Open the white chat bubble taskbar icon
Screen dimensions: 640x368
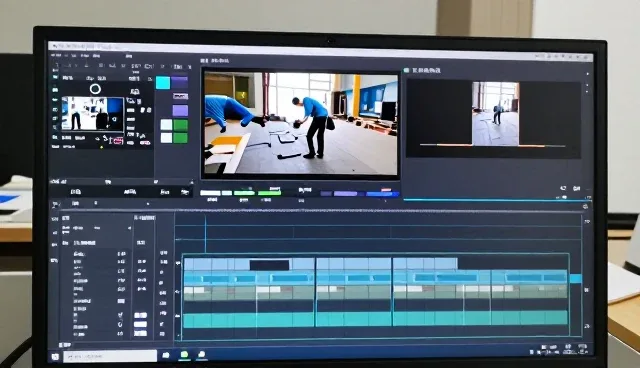[x=202, y=355]
